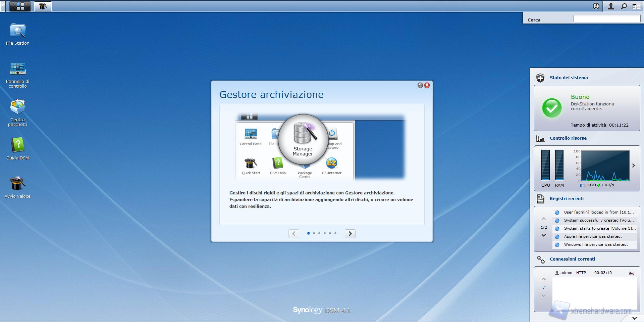Type in the Cerca search field
This screenshot has width=644, height=322.
click(607, 19)
